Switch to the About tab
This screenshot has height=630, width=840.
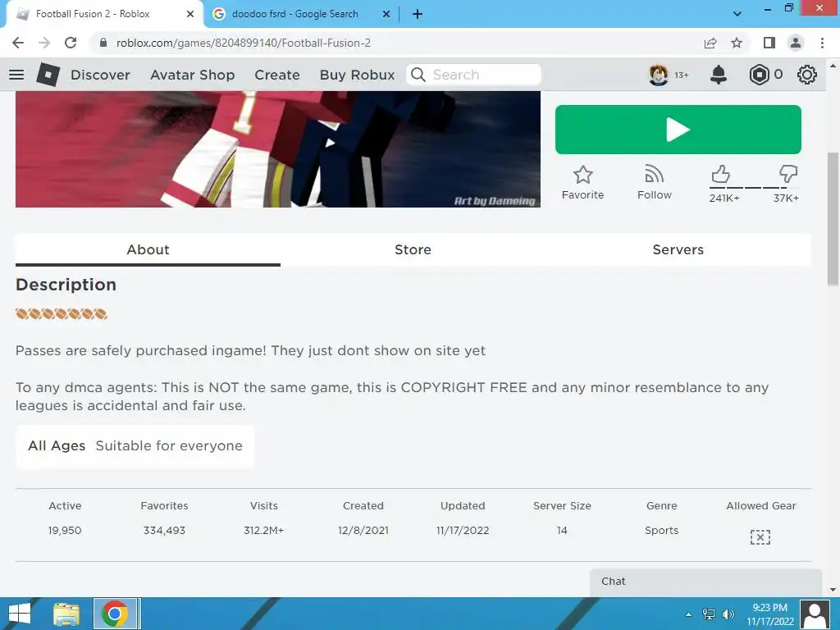click(148, 249)
